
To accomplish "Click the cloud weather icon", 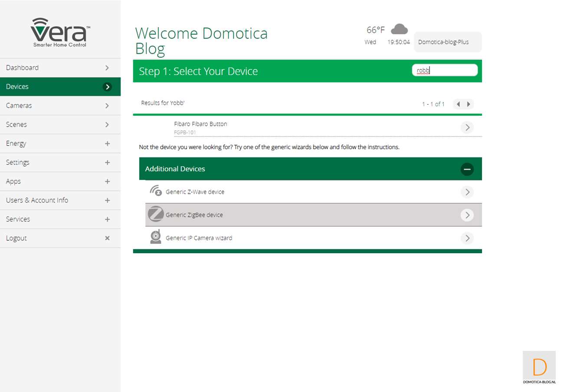I will pos(399,29).
